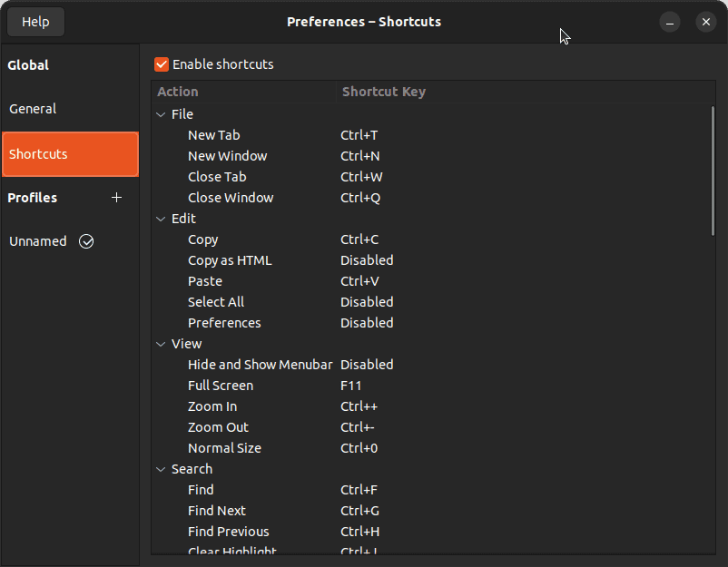Select the Find Next action

tap(217, 512)
